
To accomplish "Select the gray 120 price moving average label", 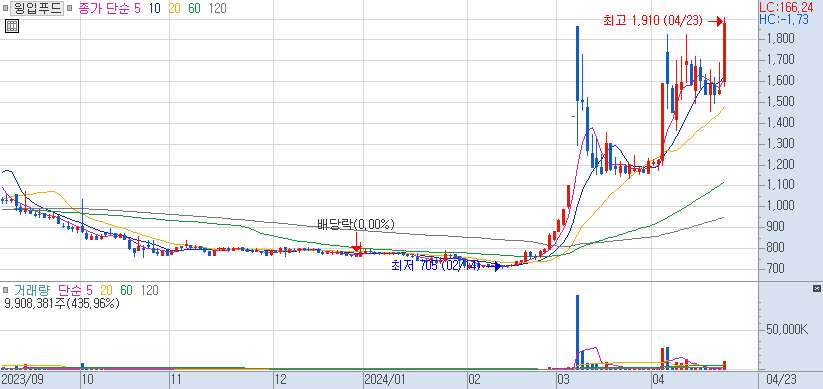I will click(217, 8).
